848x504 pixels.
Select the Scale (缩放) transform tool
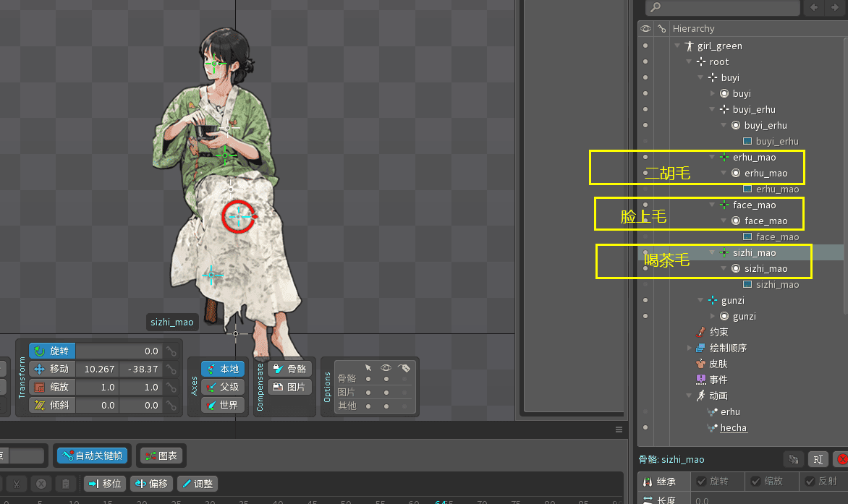pos(52,387)
